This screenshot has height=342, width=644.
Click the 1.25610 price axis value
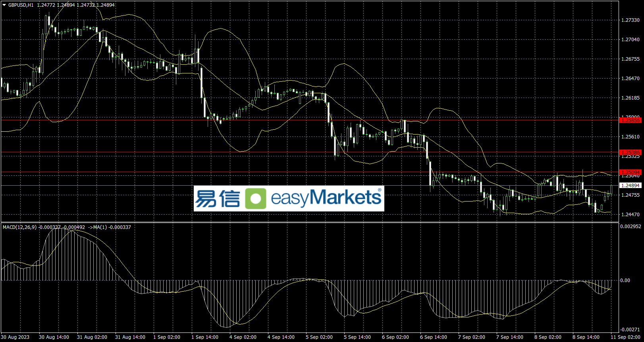pos(631,137)
